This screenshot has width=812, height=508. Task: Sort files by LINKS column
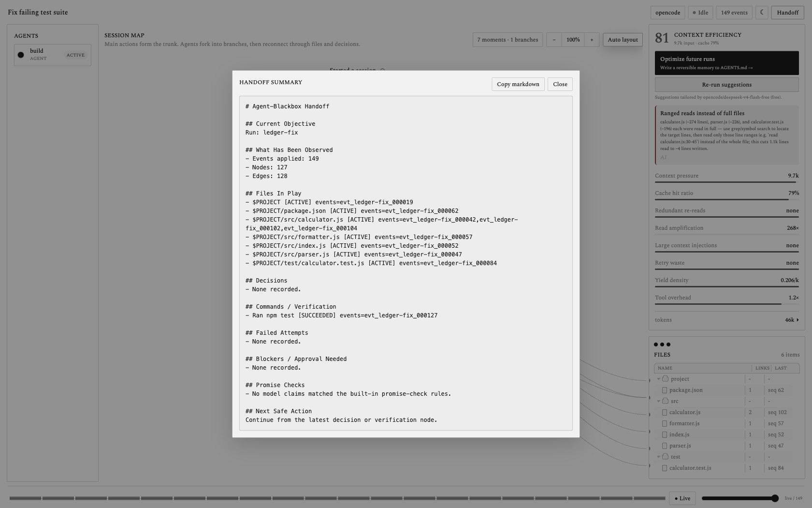[762, 368]
